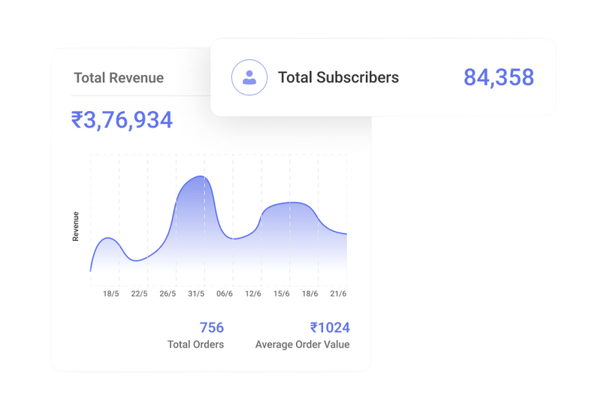Screen dimensions: 601x415
Task: Click the second chart peak above 15/6
Action: pos(290,203)
